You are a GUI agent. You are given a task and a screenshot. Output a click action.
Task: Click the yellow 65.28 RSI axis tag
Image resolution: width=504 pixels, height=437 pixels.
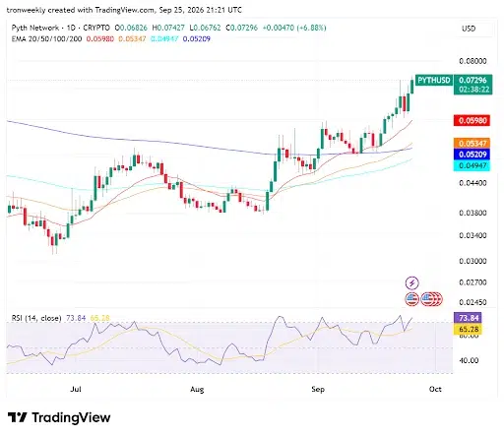pyautogui.click(x=468, y=329)
